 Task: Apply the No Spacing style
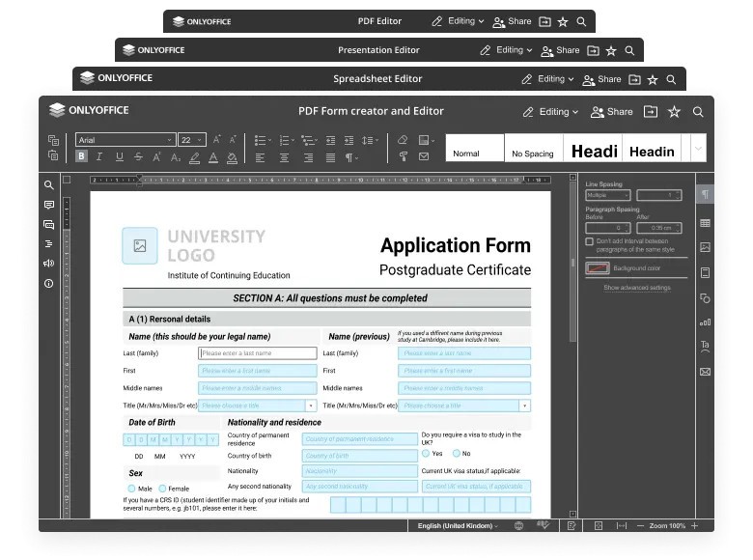533,153
